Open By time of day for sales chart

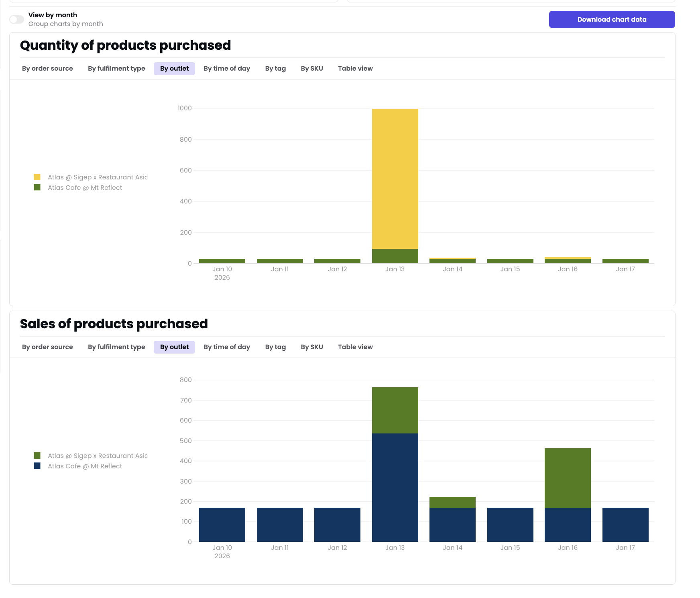(226, 347)
